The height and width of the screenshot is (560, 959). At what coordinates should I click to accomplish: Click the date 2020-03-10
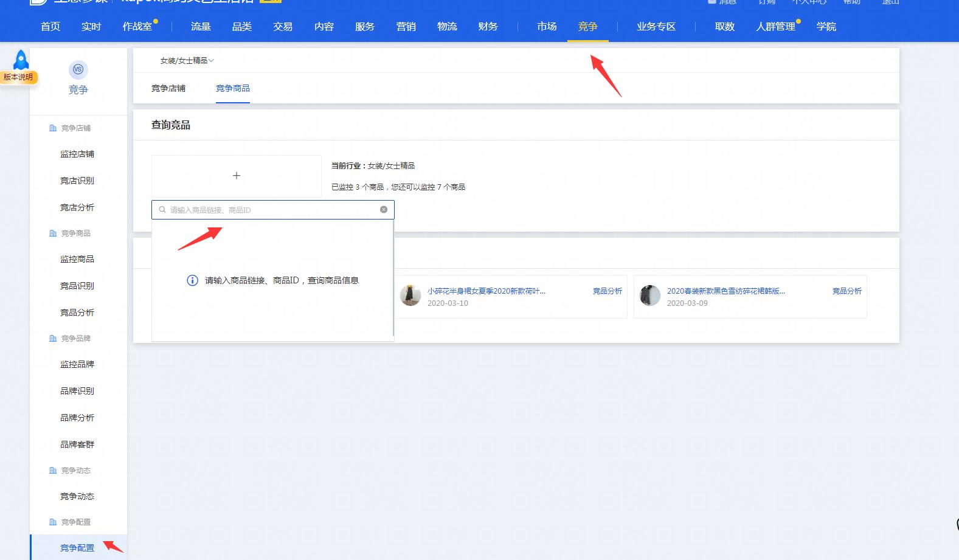[448, 303]
